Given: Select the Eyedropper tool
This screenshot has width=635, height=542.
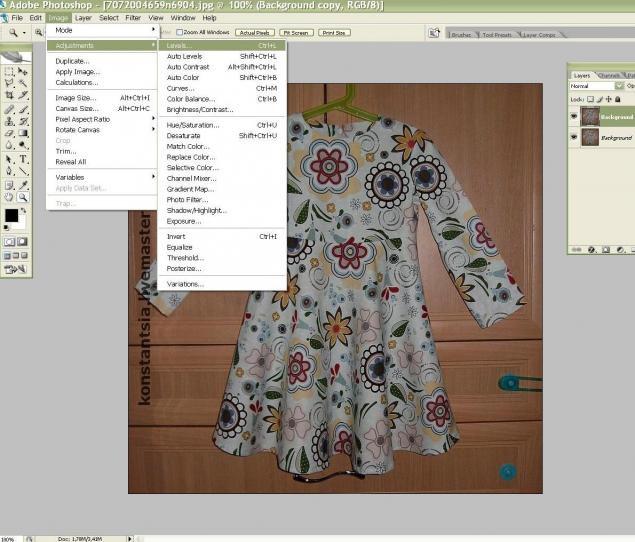Looking at the screenshot, I should (x=23, y=186).
